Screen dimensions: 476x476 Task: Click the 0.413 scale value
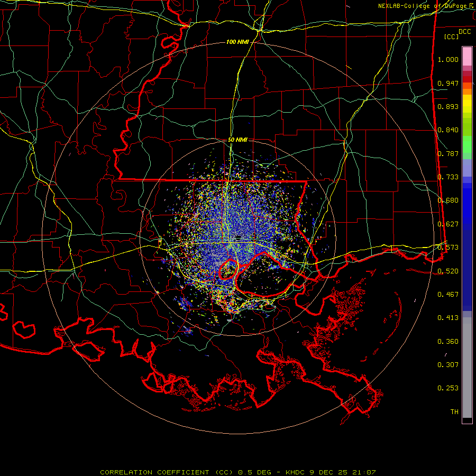(448, 318)
